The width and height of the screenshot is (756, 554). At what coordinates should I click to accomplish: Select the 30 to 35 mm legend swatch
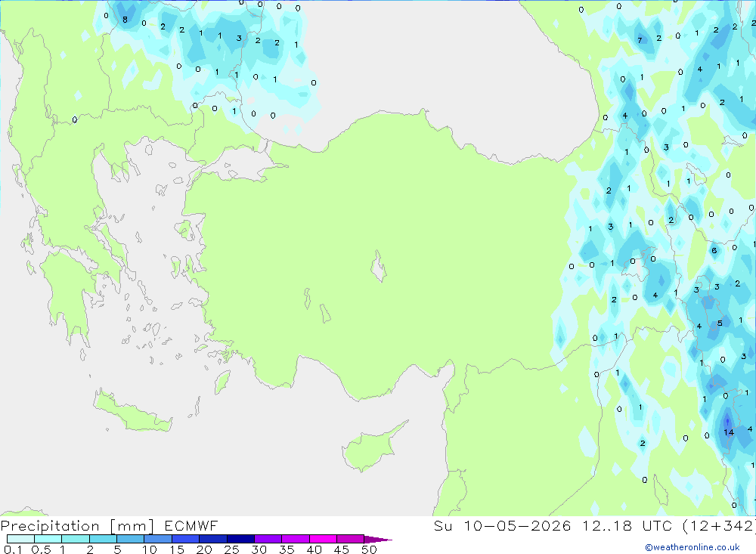(268, 539)
